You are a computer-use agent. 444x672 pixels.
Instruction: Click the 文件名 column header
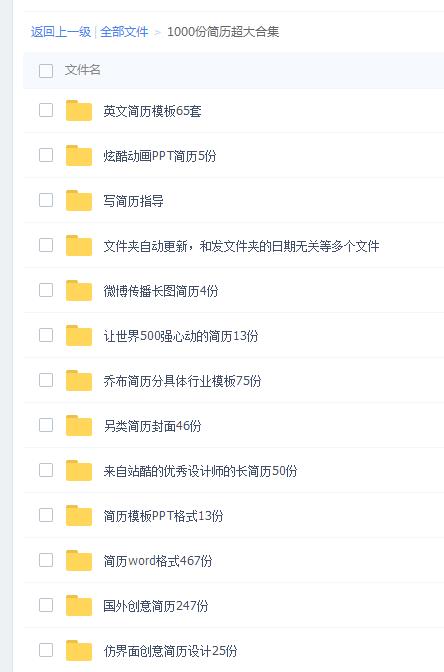pos(83,70)
